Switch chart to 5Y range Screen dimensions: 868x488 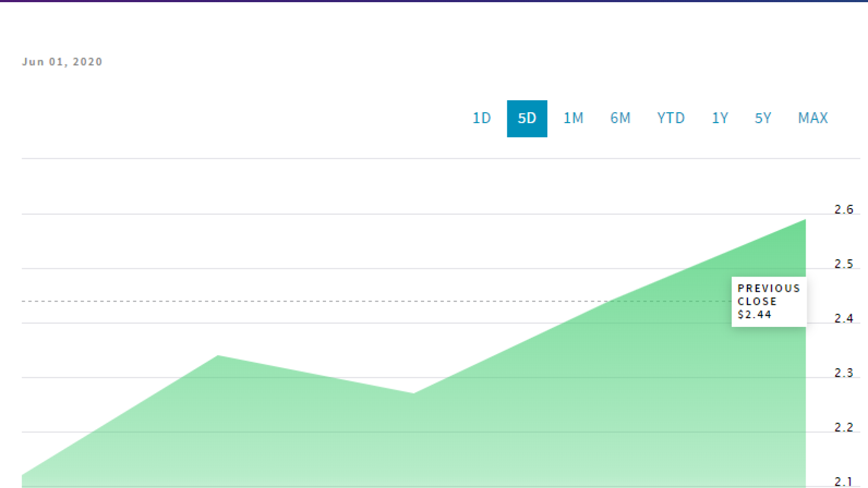(763, 118)
